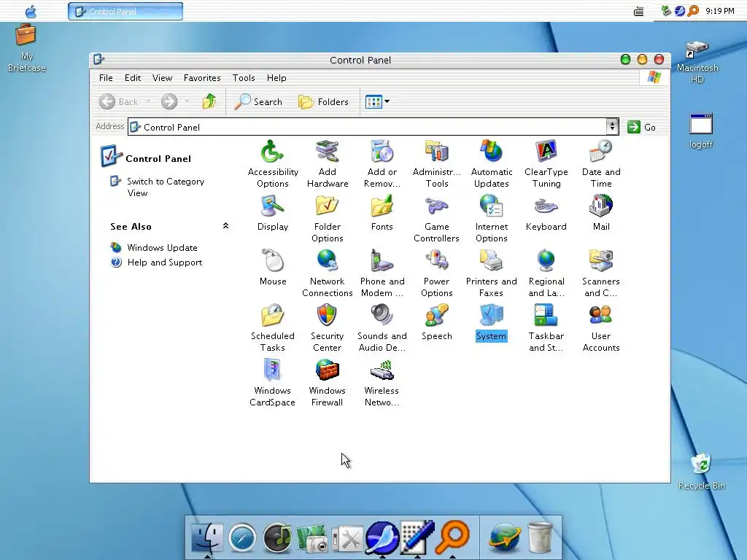Expand the Address bar dropdown
This screenshot has height=560, width=747.
[612, 127]
